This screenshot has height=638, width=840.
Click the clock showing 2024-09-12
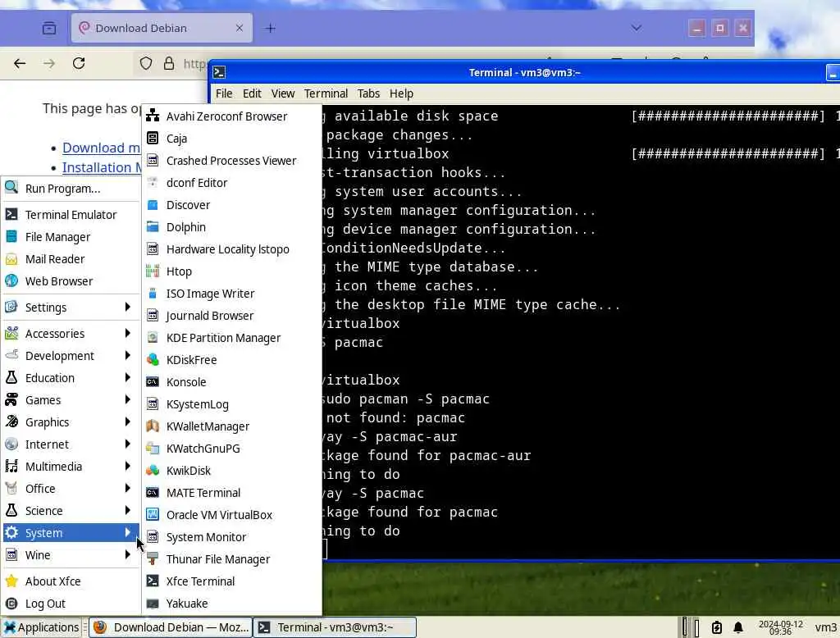[781, 627]
